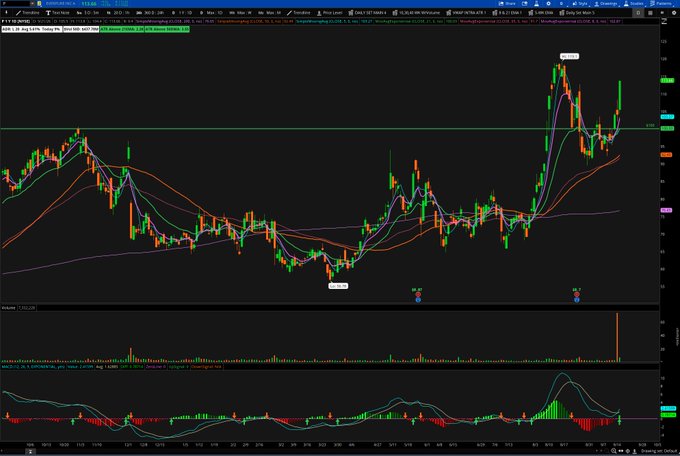Click the large orange volume spike bar

(x=617, y=337)
